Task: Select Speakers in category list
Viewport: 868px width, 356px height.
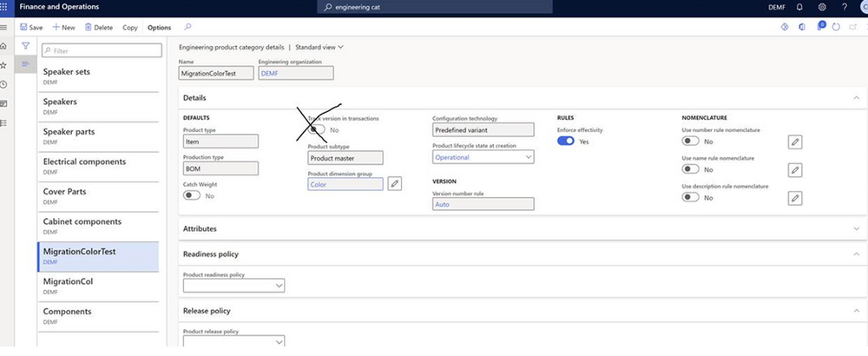Action: coord(98,106)
